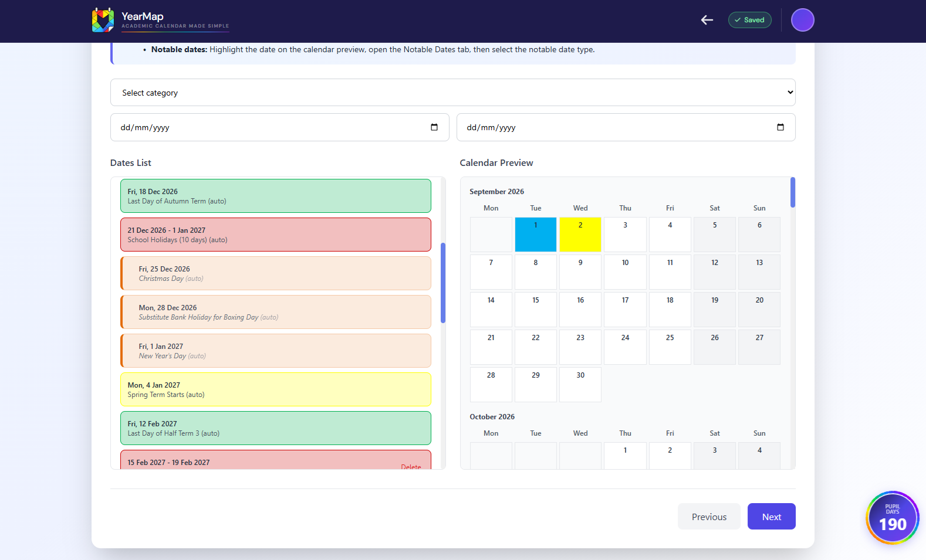Click the Previous button
The height and width of the screenshot is (560, 926).
(709, 517)
